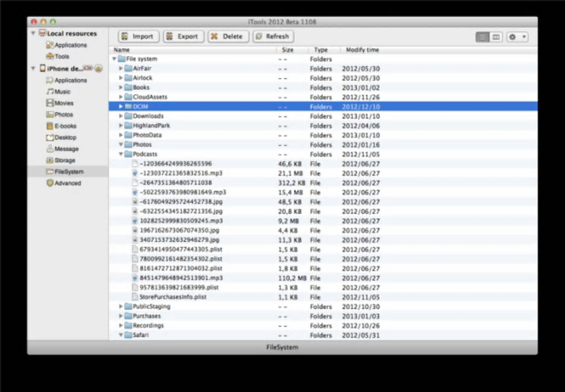The height and width of the screenshot is (392, 565).
Task: Click the Photos folder icon in file list
Action: pos(128,145)
